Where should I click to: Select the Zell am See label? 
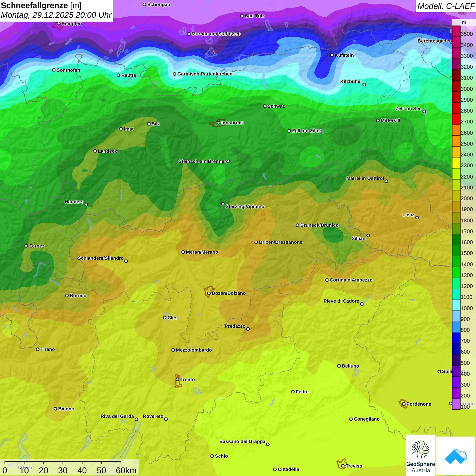[408, 108]
